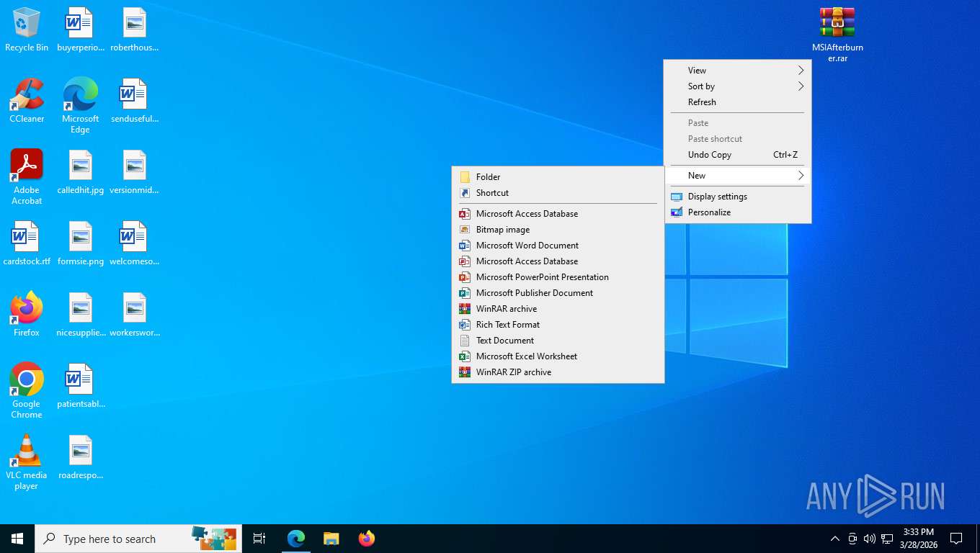Select the roadrespo image file icon
The height and width of the screenshot is (553, 980).
tap(81, 457)
